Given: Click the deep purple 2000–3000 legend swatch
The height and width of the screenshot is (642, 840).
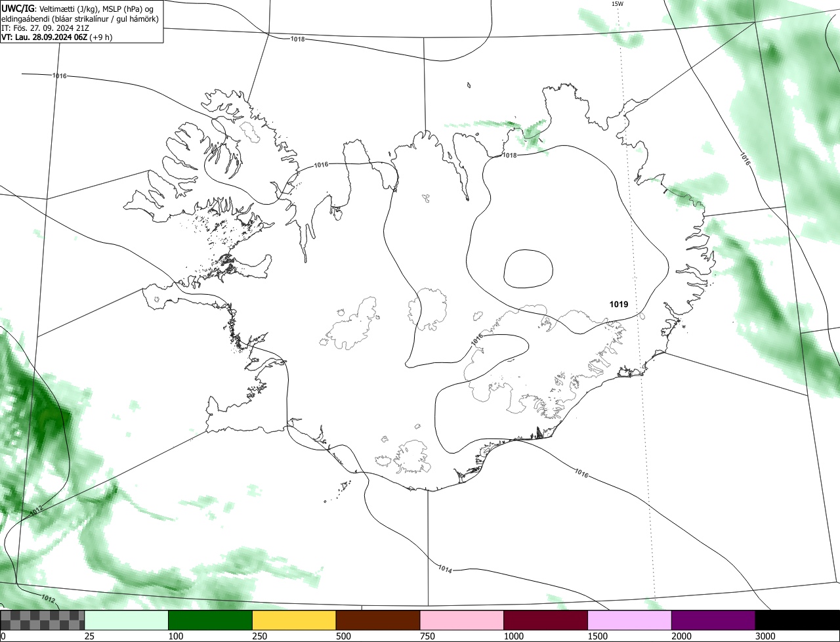Looking at the screenshot, I should click(713, 620).
